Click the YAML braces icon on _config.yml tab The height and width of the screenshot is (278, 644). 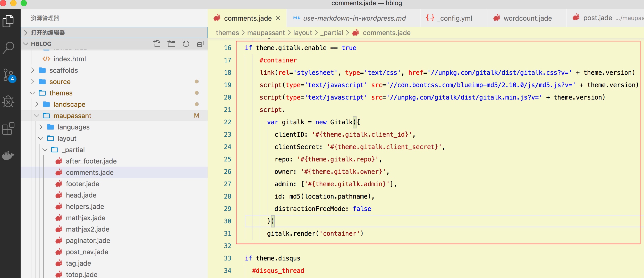430,18
